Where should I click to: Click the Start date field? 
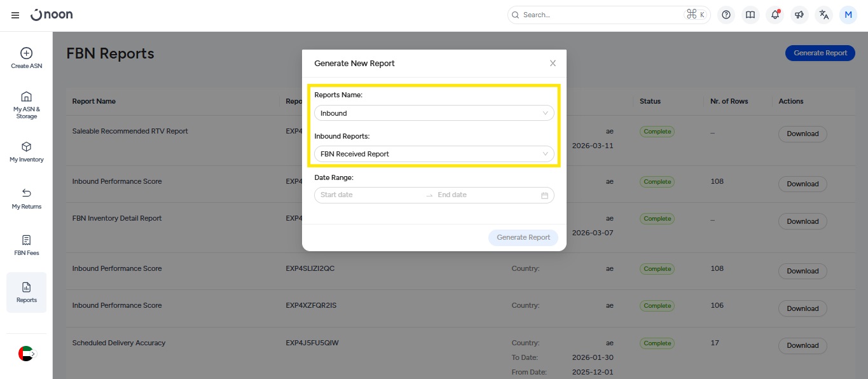369,195
